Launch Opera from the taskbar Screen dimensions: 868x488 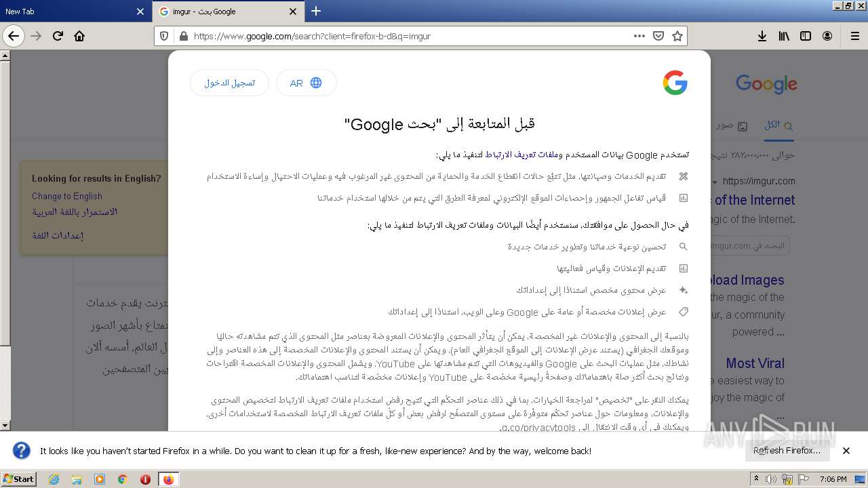click(145, 479)
